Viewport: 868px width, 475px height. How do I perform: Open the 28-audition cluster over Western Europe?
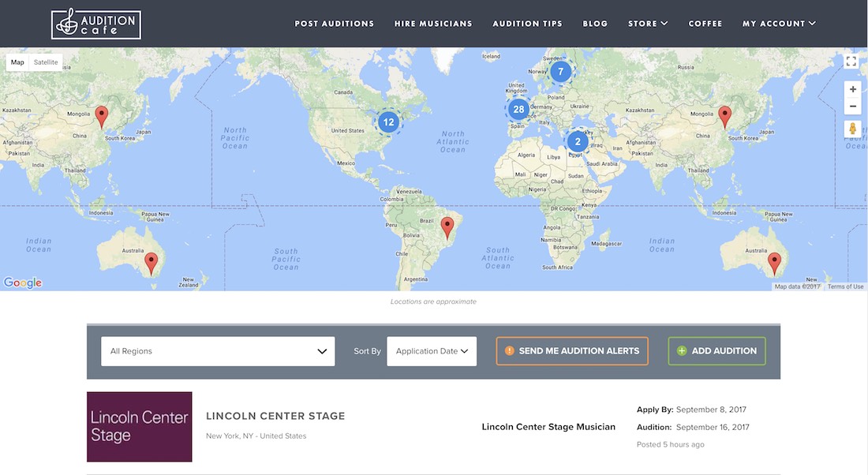click(x=518, y=109)
